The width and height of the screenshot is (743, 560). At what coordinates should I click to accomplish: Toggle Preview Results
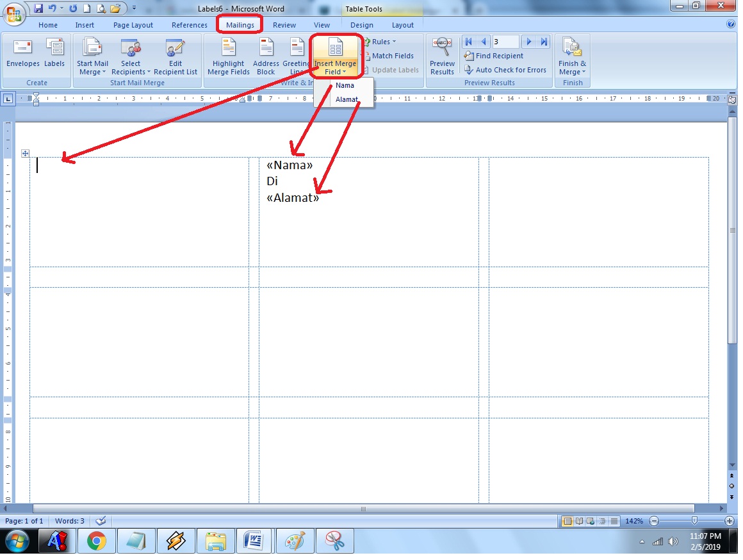(x=442, y=57)
